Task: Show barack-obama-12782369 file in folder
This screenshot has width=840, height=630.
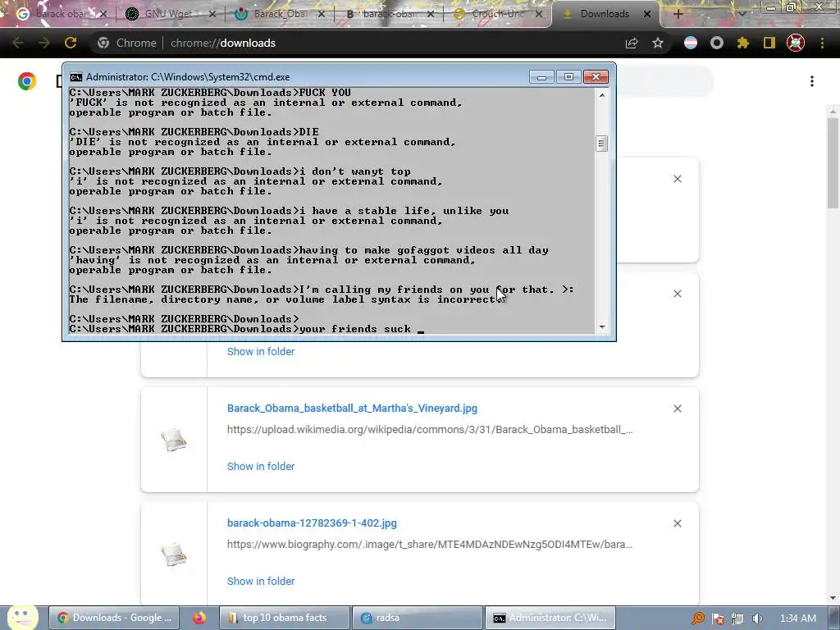Action: pyautogui.click(x=261, y=581)
